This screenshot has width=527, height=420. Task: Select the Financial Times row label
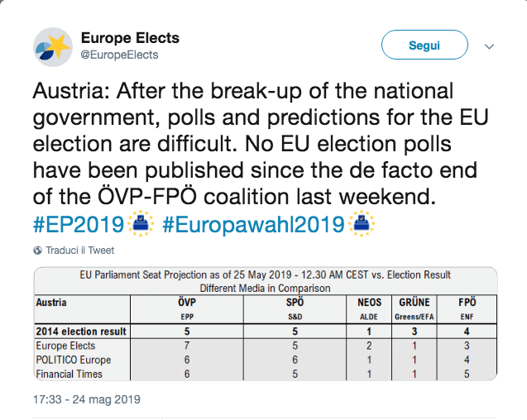69,374
